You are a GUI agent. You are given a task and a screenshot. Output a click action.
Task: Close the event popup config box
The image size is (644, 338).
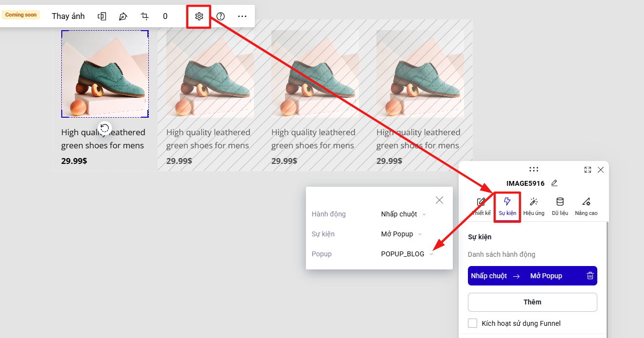(x=440, y=200)
